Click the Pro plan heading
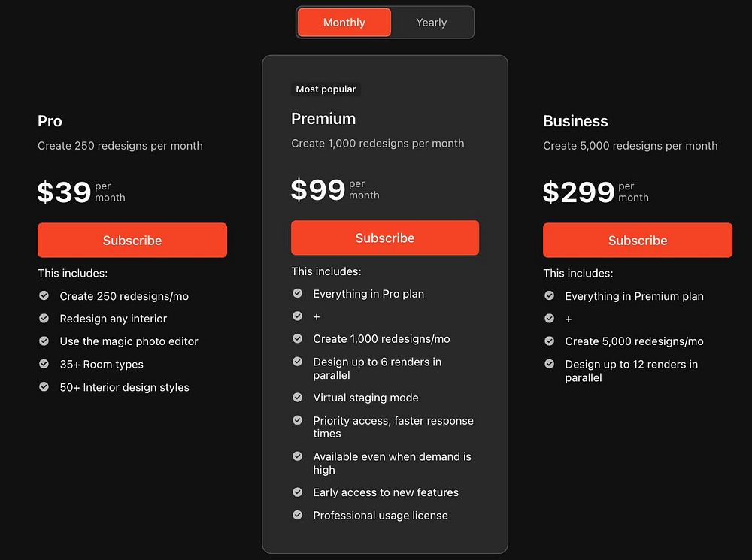The width and height of the screenshot is (752, 560). click(x=50, y=121)
